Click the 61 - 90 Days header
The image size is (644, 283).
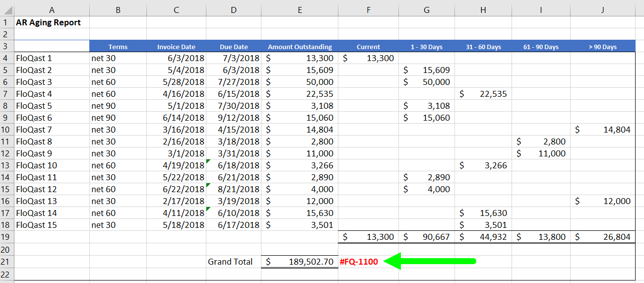(541, 47)
